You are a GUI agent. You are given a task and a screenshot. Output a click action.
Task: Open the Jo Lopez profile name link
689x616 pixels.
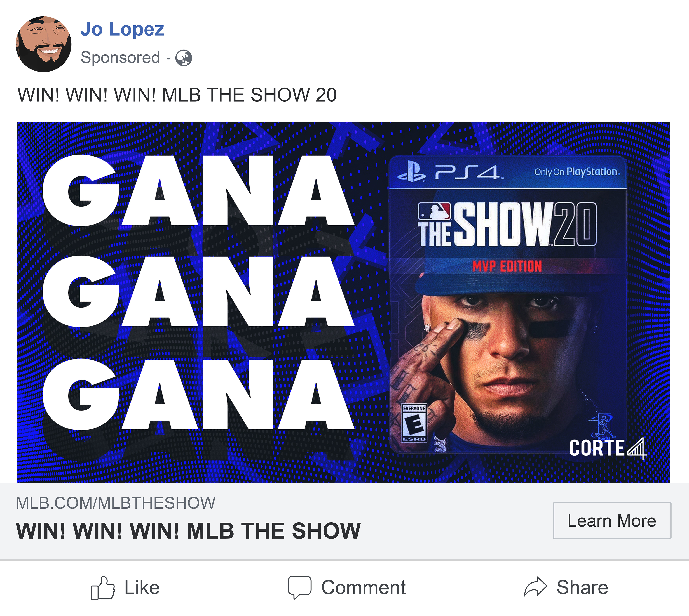[122, 29]
